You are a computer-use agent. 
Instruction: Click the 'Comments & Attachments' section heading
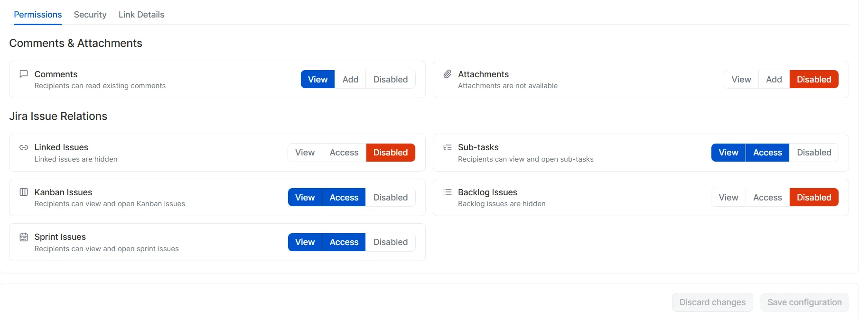[x=75, y=43]
